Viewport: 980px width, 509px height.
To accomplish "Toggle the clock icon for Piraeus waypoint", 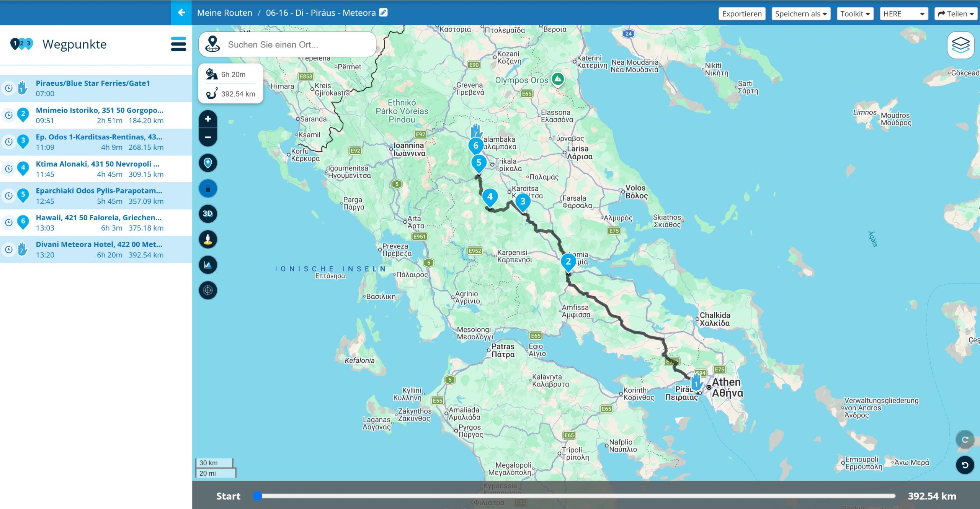I will pyautogui.click(x=8, y=88).
